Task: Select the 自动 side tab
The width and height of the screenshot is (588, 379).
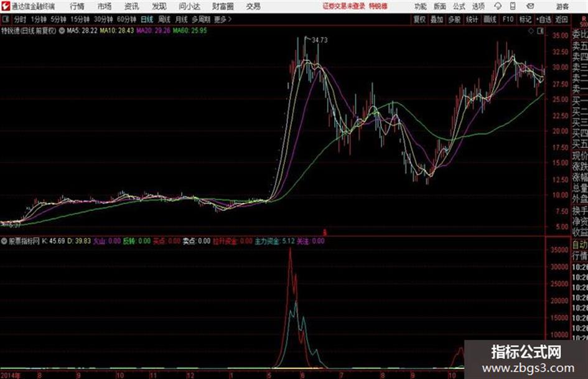Action: coord(580,245)
